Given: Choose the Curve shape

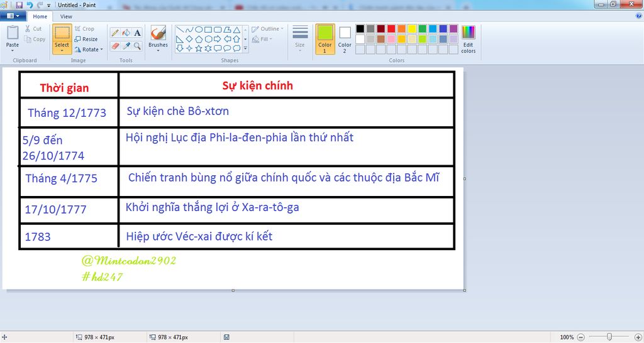Looking at the screenshot, I should (189, 30).
